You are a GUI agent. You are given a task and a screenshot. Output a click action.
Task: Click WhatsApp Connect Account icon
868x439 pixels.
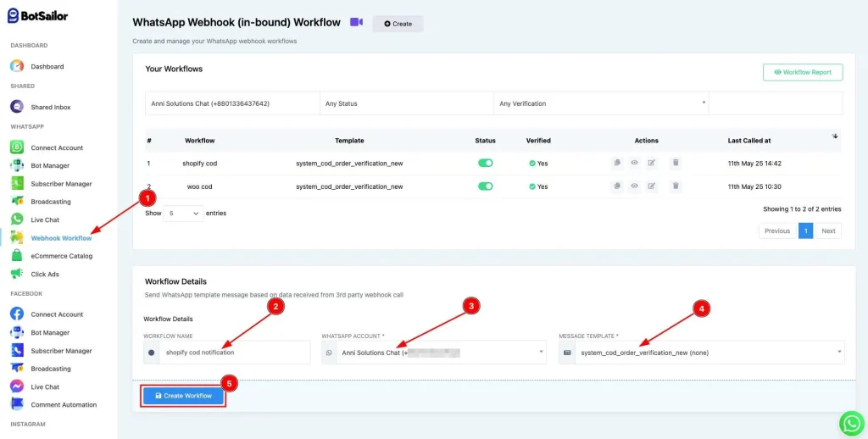17,147
